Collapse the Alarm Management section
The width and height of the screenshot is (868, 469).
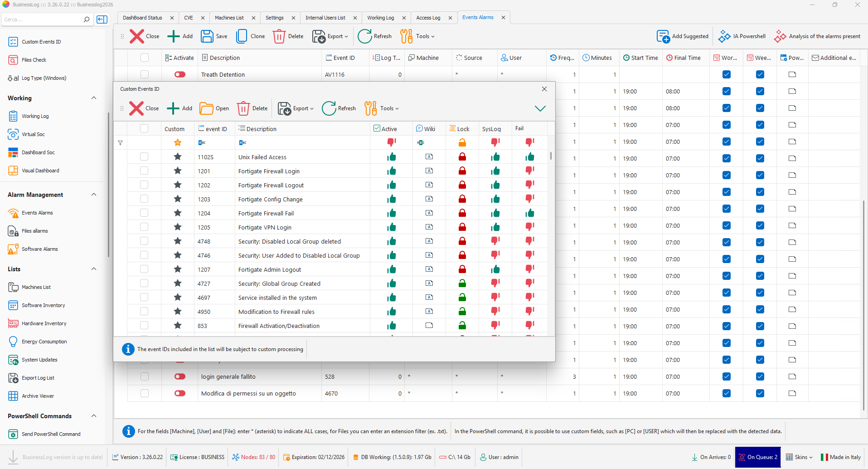[94, 195]
